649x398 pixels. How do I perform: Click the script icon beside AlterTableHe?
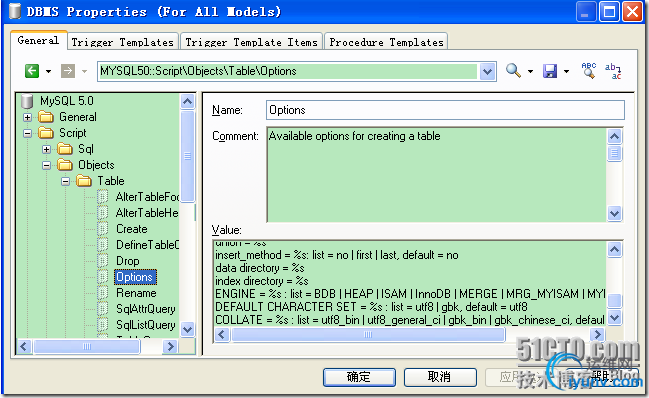[103, 213]
